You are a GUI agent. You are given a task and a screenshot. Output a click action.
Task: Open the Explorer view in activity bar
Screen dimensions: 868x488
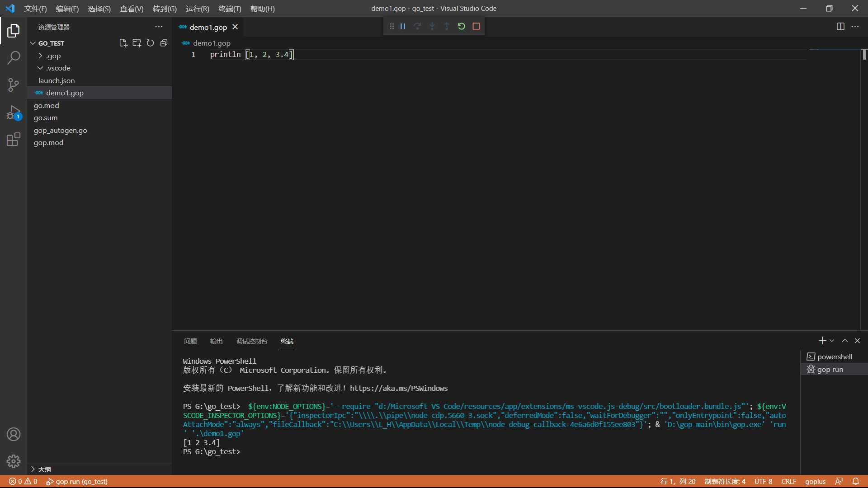pos(14,31)
